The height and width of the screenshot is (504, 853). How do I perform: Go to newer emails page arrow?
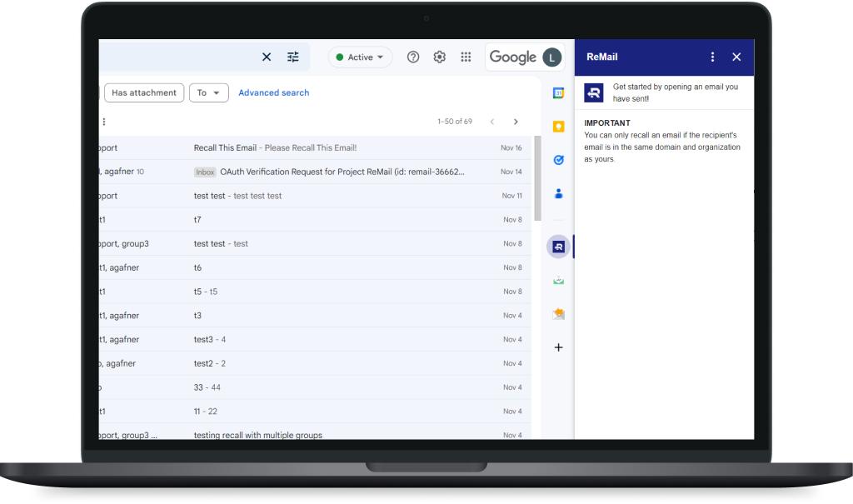click(x=492, y=122)
